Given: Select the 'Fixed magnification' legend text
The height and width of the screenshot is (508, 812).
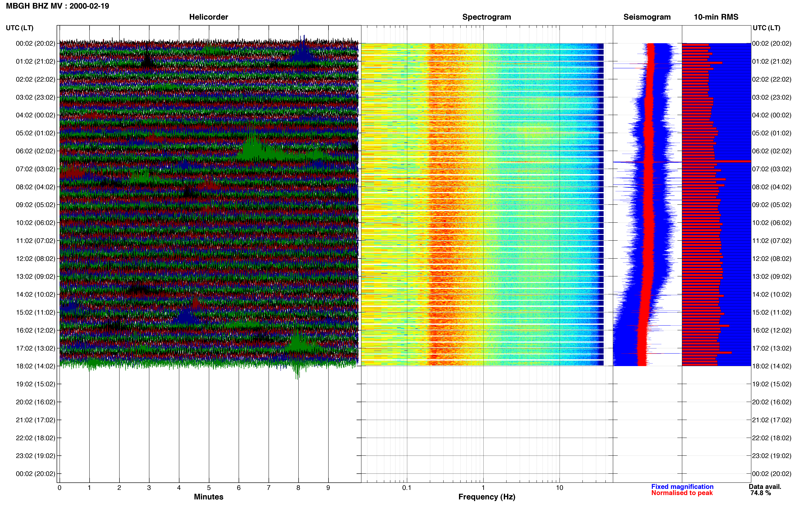Looking at the screenshot, I should pos(682,486).
